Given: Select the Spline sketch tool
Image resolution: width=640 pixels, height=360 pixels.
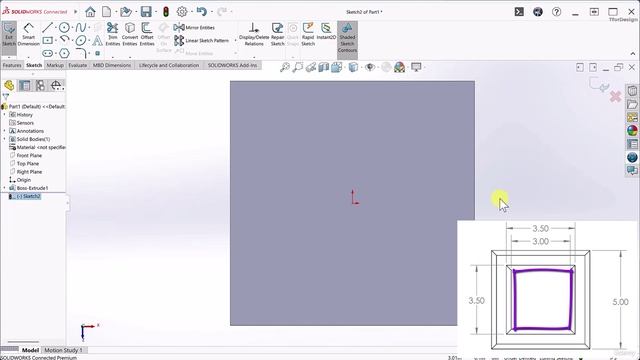Looking at the screenshot, I should 80,27.
